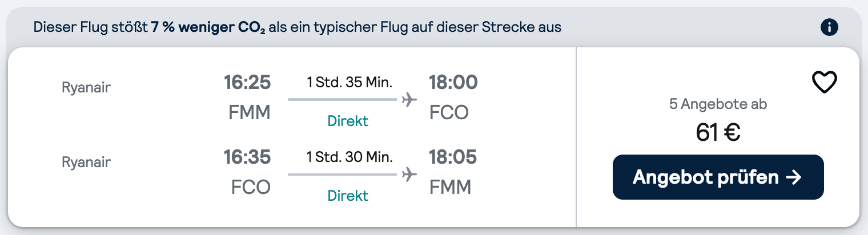Viewport: 868px width, 235px height.
Task: Click the 61 € price
Action: (x=718, y=132)
